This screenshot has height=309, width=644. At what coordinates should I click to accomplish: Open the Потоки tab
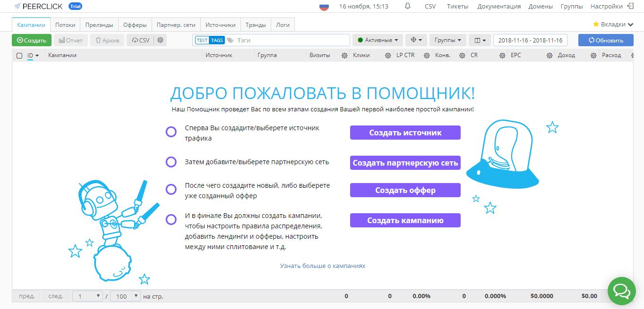click(x=65, y=25)
